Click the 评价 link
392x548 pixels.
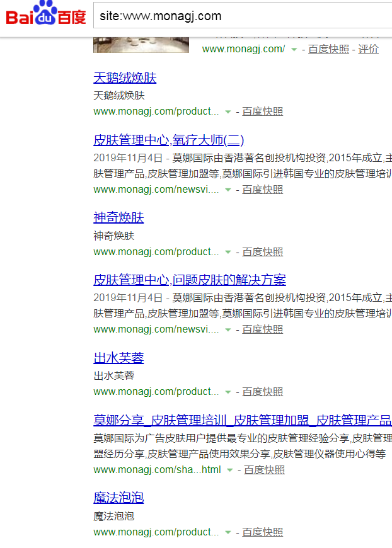pos(368,49)
